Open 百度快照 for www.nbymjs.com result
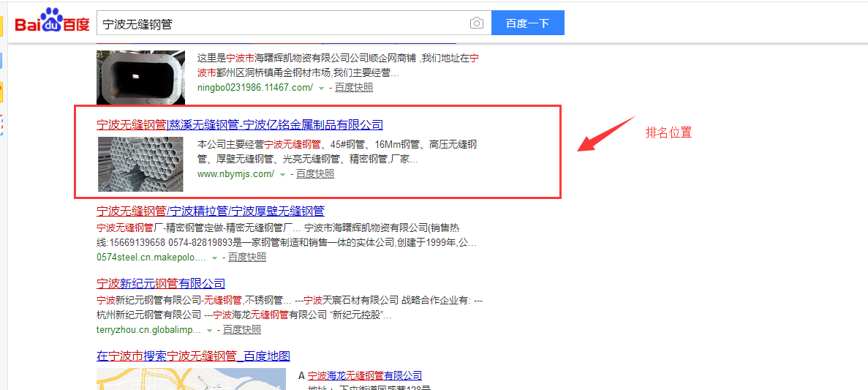This screenshot has height=390, width=868. pos(315,174)
